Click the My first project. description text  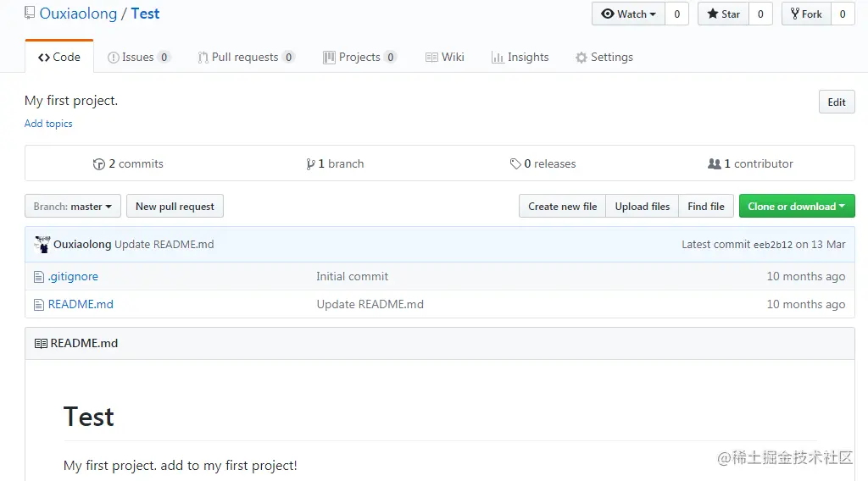71,101
